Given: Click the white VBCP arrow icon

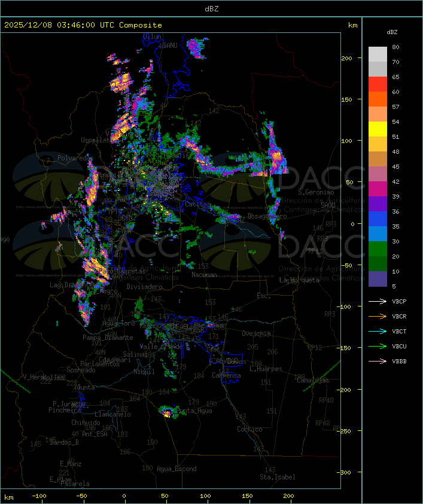Looking at the screenshot, I should tap(378, 301).
